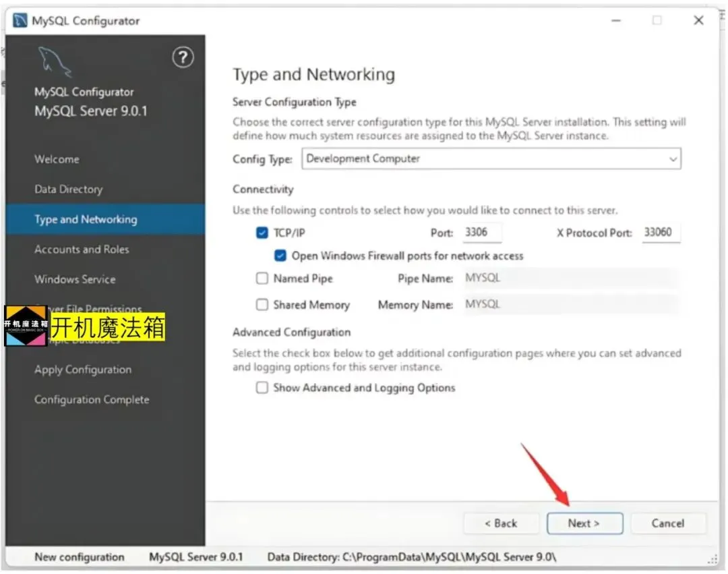Click MySQL Server 9.0.1 in status bar
Screen dimensions: 728x574
[x=196, y=557]
